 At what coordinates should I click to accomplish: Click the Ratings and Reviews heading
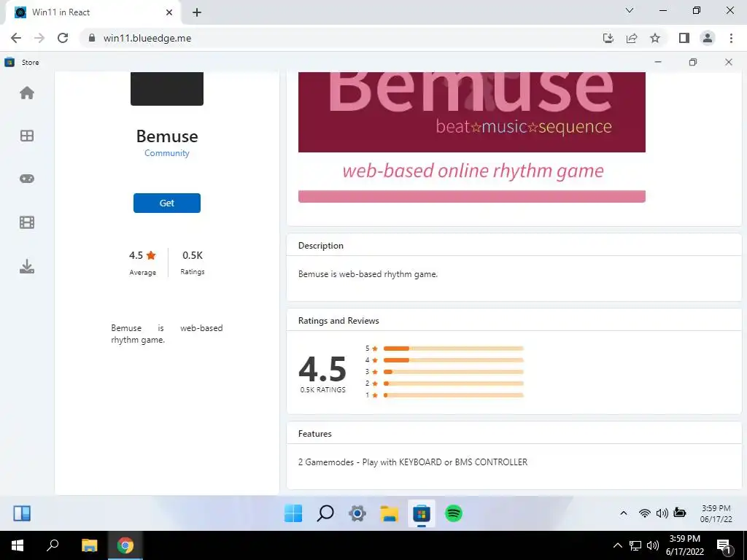pos(338,321)
